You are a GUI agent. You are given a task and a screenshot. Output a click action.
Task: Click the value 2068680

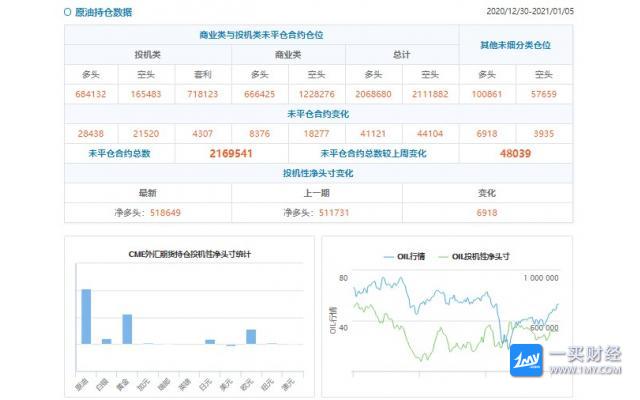pyautogui.click(x=373, y=94)
